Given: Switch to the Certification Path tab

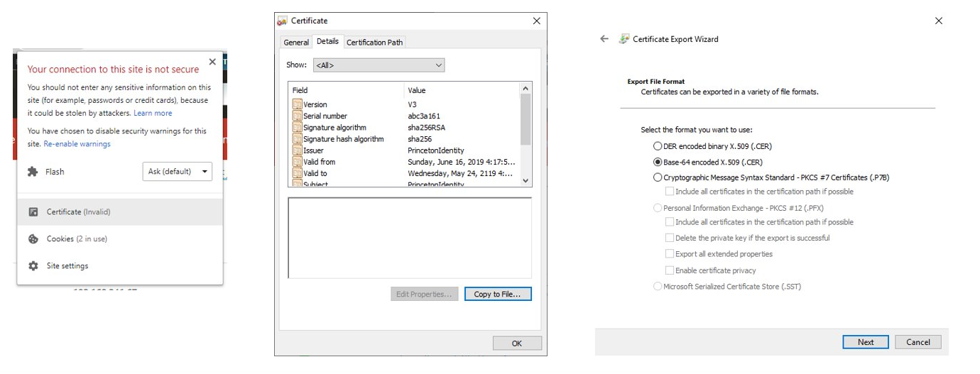Looking at the screenshot, I should pos(374,43).
